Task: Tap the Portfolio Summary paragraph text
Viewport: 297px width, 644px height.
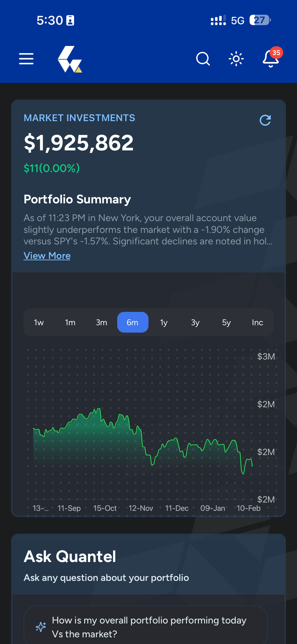Action: pyautogui.click(x=148, y=229)
